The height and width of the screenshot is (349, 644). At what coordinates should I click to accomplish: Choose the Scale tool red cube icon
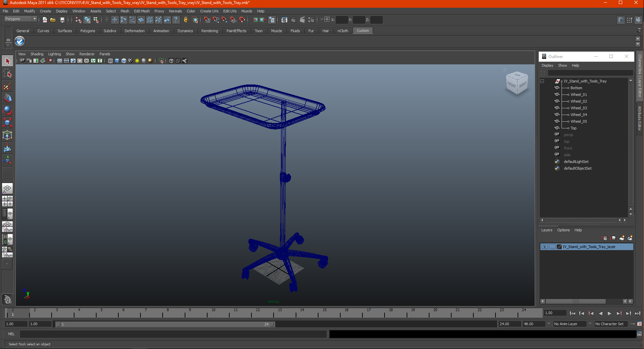click(7, 123)
